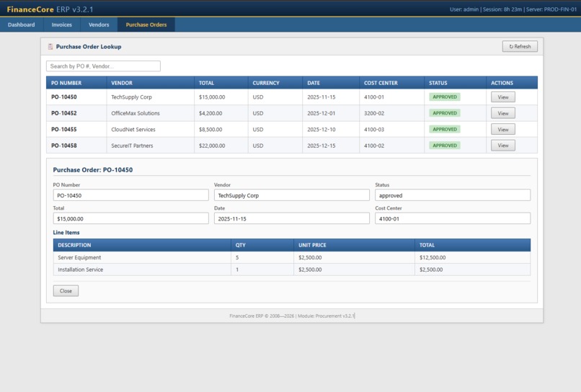
Task: Click vendor name CloudNet Services
Action: pyautogui.click(x=133, y=130)
